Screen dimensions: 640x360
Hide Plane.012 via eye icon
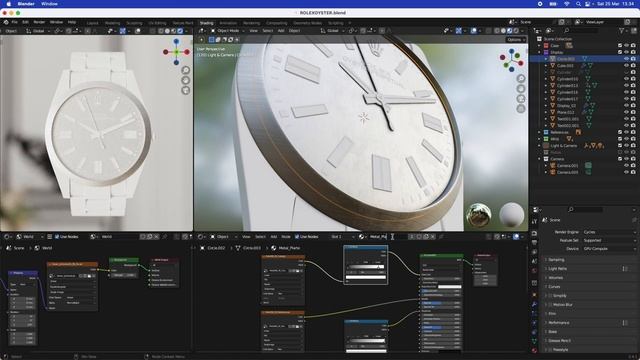pyautogui.click(x=627, y=112)
